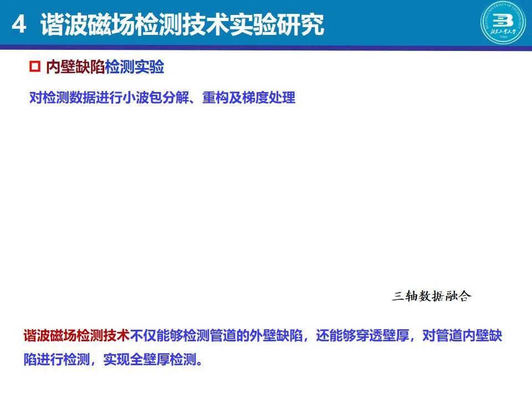Select the section number 4 in the title

tap(20, 26)
